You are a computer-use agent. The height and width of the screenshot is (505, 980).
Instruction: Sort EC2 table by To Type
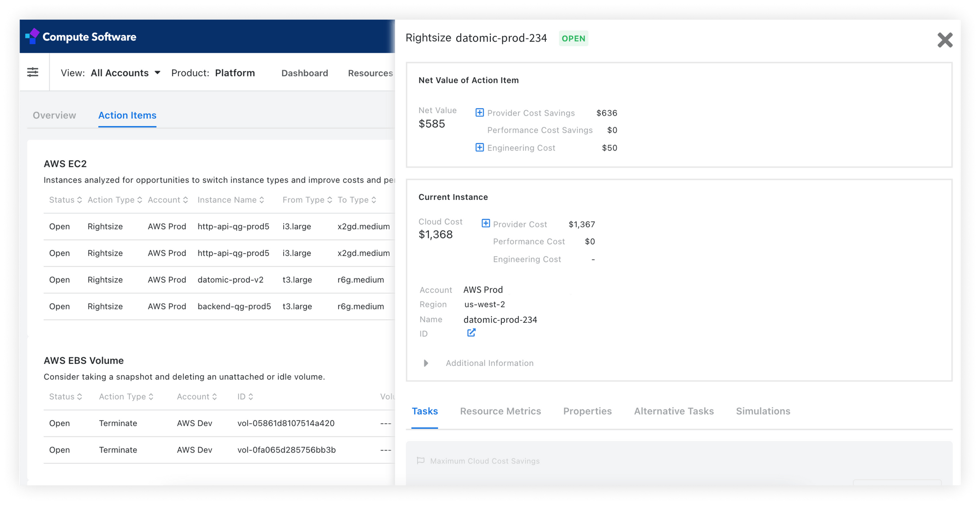(x=357, y=200)
